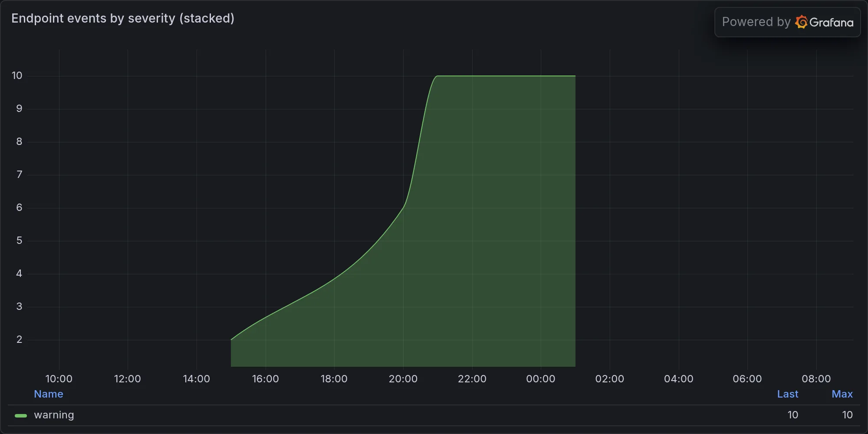Click the 18:00 time axis label
Screen dimensions: 868x434
tap(334, 379)
